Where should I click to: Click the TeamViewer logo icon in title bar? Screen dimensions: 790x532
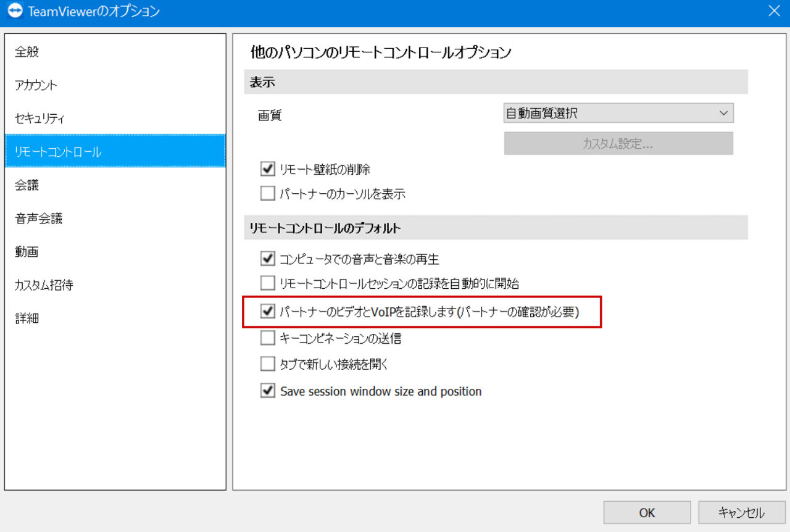(15, 10)
